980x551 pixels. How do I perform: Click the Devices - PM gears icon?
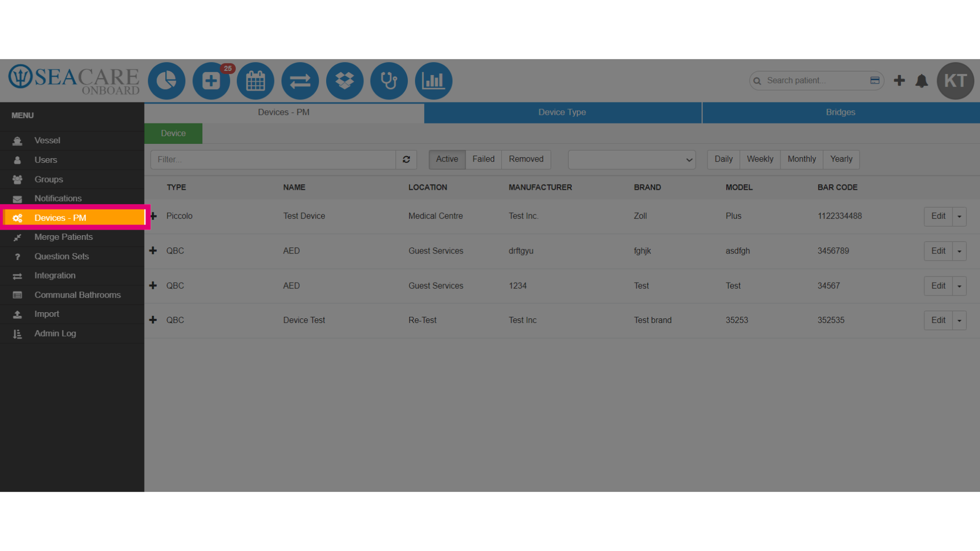point(17,218)
